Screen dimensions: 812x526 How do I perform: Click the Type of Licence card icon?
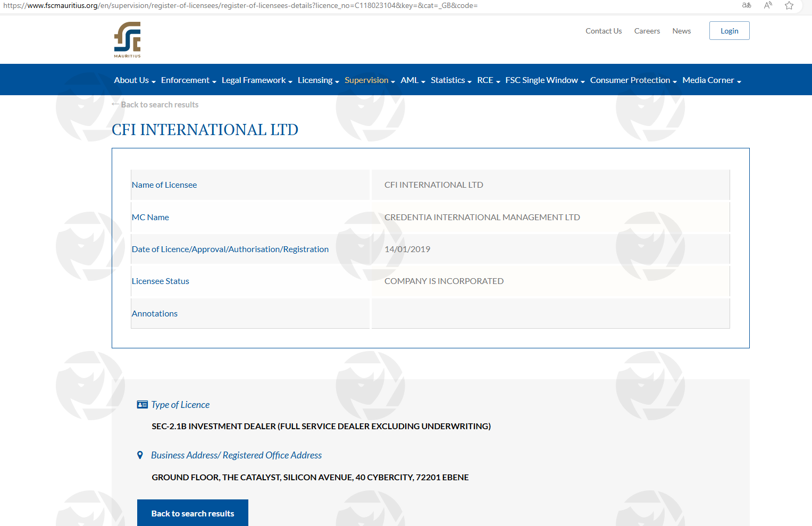click(x=142, y=405)
